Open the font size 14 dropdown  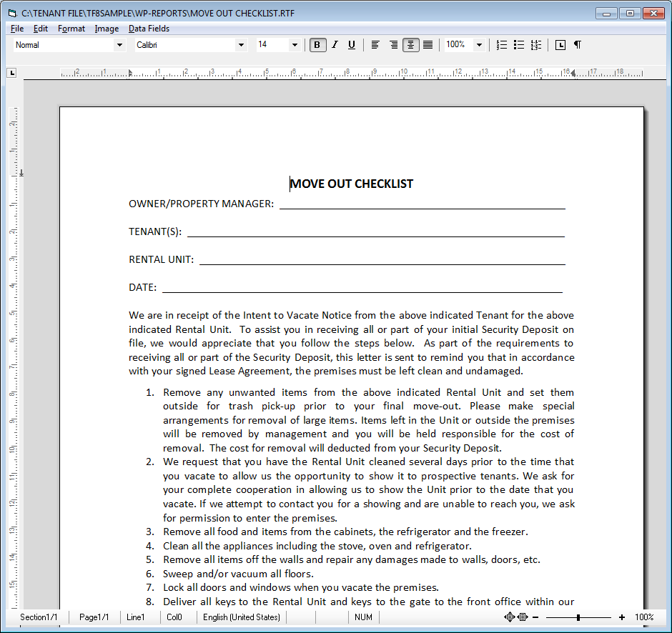tap(295, 45)
